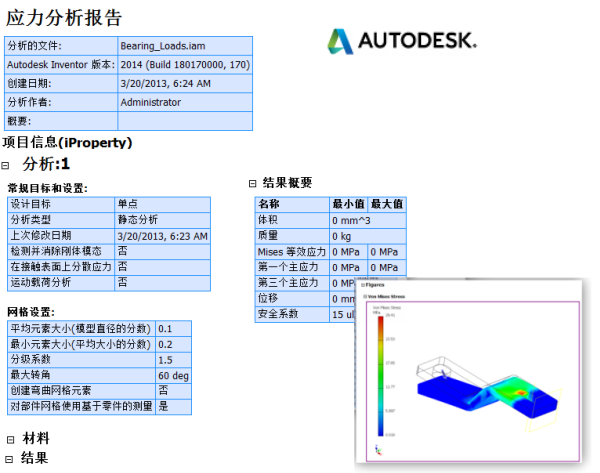Screen dimensions: 600x473
Task: Select the 分级系数 value 1.5
Action: click(165, 360)
